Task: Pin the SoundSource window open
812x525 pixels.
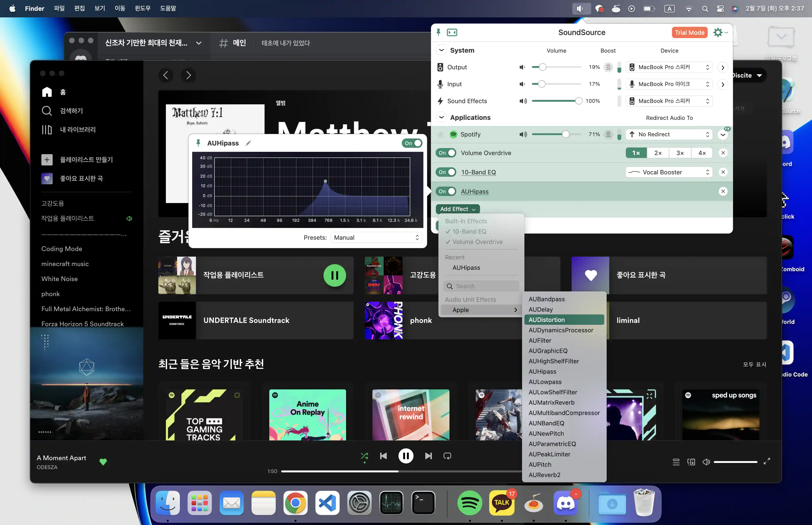Action: [x=439, y=32]
